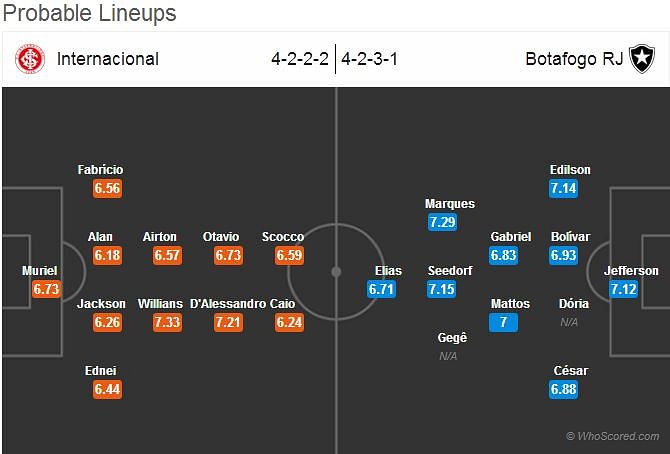Click Ednei's 6.44 rating badge
This screenshot has height=454, width=670.
click(x=108, y=389)
